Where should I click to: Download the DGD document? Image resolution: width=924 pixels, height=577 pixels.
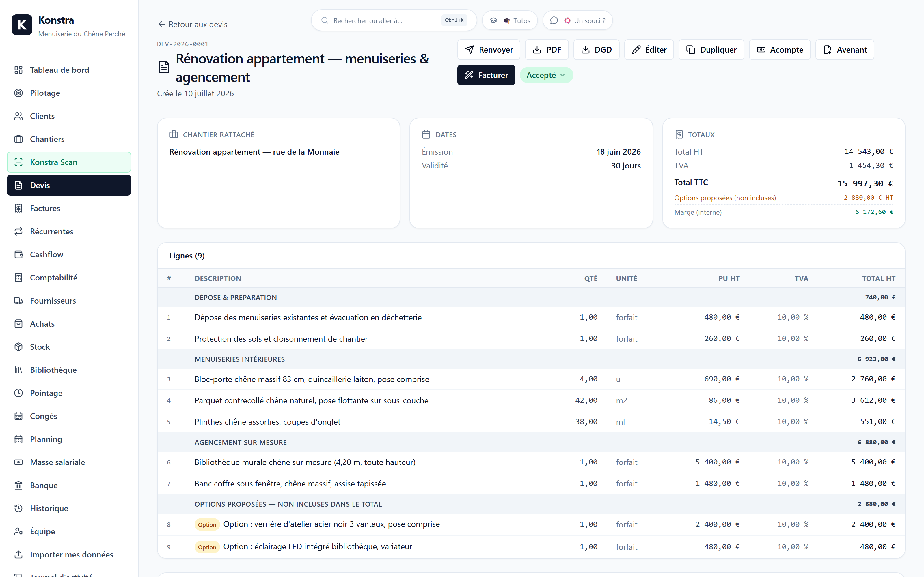tap(596, 50)
